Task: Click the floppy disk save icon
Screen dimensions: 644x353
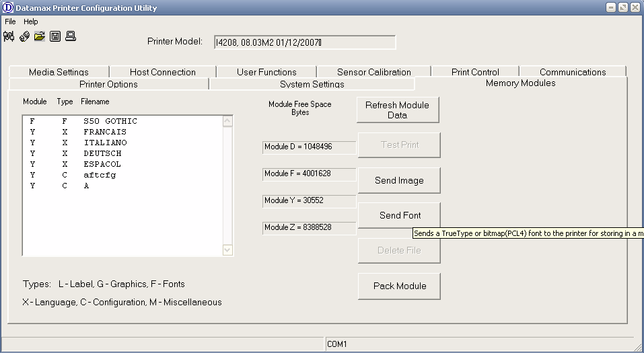Action: point(55,36)
